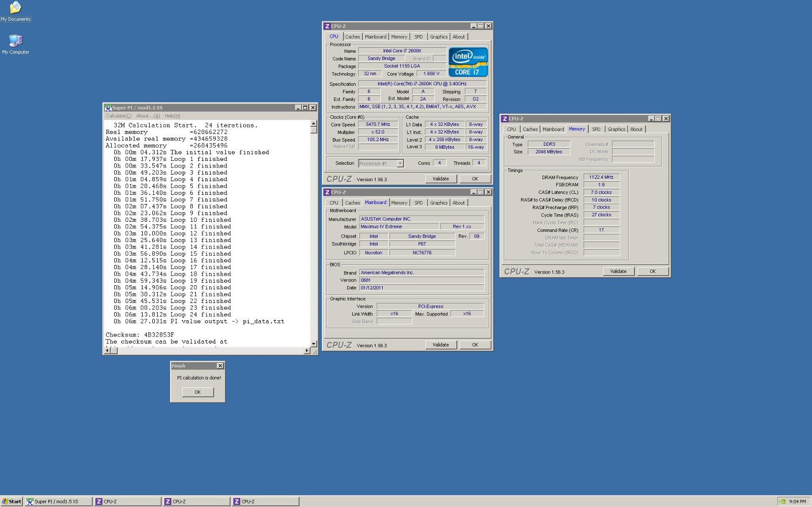
Task: Activate third CPU-Z taskbar button
Action: point(265,501)
